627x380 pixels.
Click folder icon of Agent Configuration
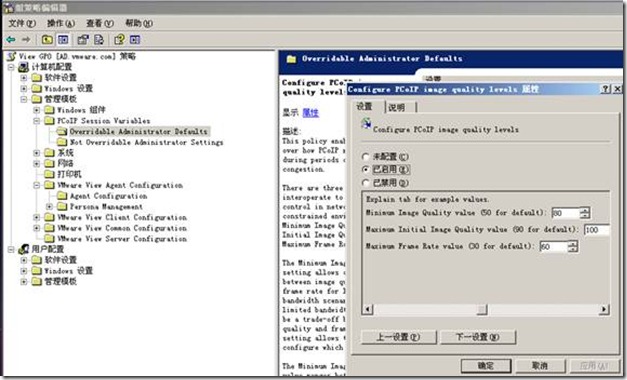[62, 196]
